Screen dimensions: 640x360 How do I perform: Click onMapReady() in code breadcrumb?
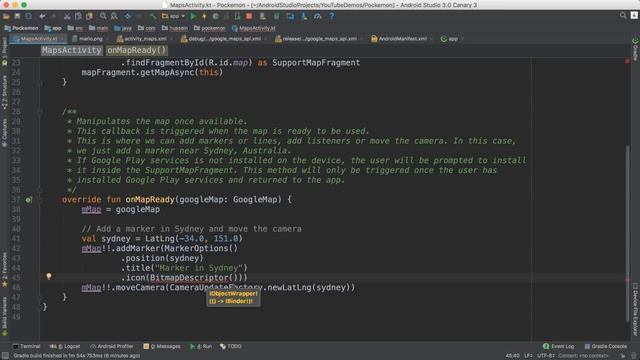[137, 50]
